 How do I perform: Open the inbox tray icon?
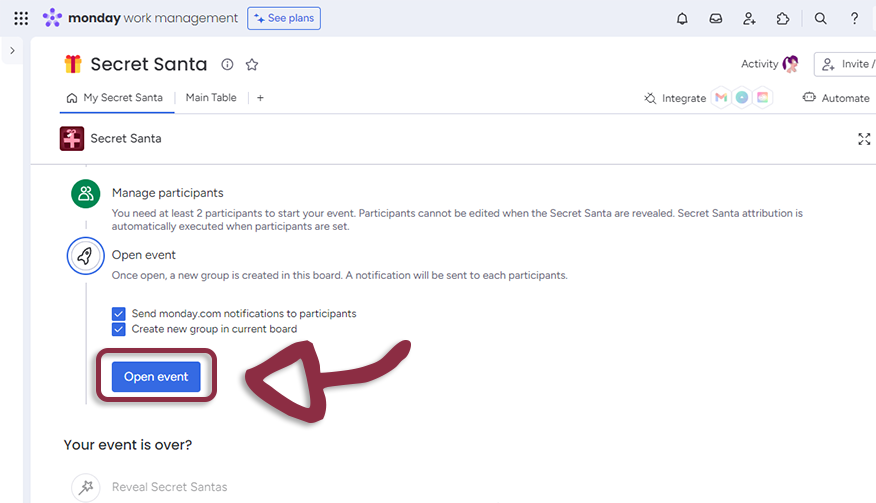pyautogui.click(x=715, y=18)
